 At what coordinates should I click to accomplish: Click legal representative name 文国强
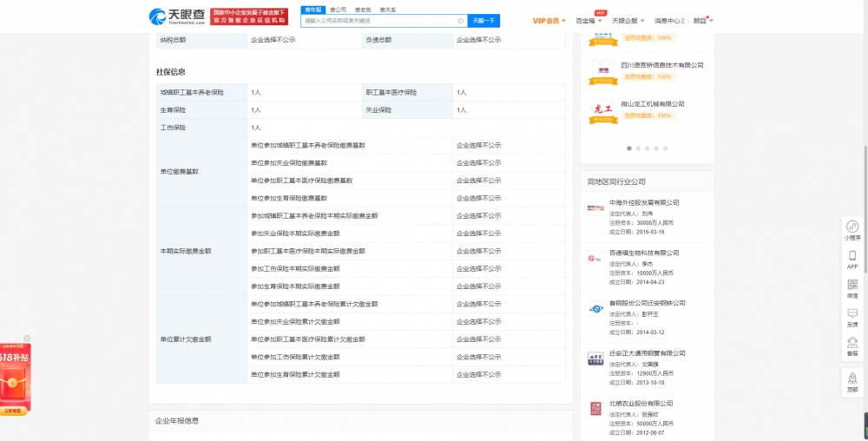coord(651,364)
